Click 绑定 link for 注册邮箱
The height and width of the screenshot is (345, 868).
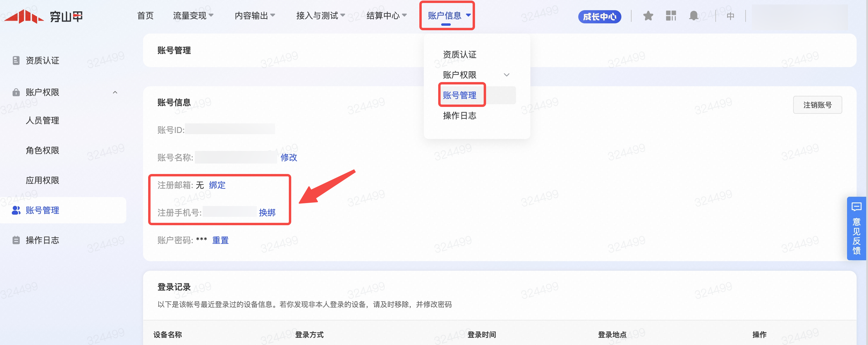(217, 185)
